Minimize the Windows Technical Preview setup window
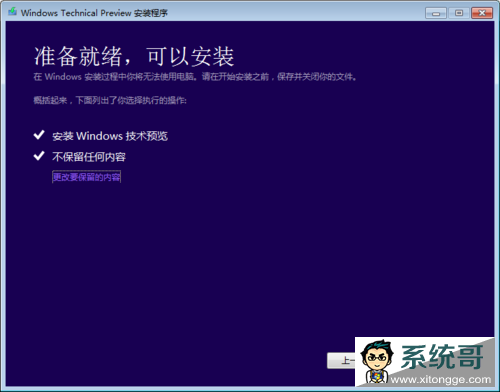 coord(436,13)
